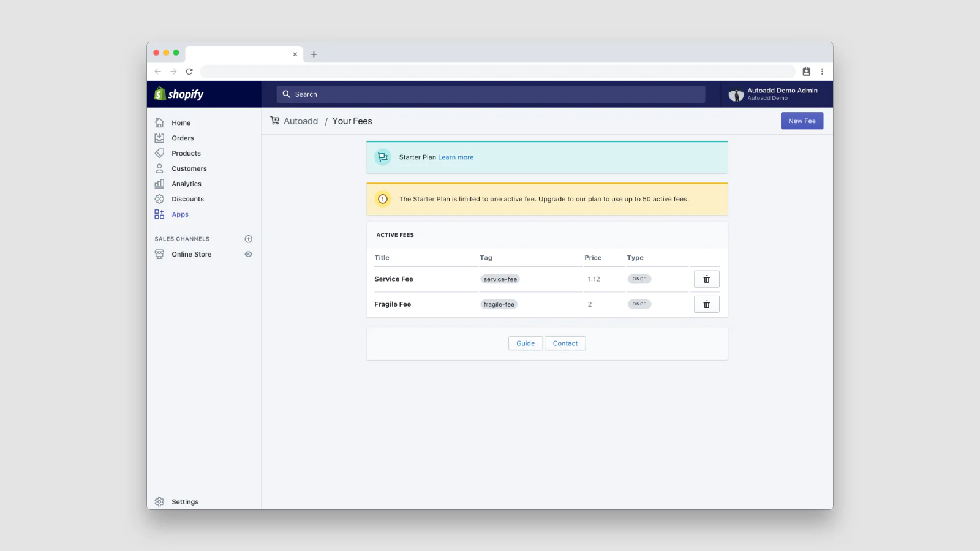This screenshot has height=551, width=980.
Task: Click the Shopify logo
Action: [x=179, y=94]
